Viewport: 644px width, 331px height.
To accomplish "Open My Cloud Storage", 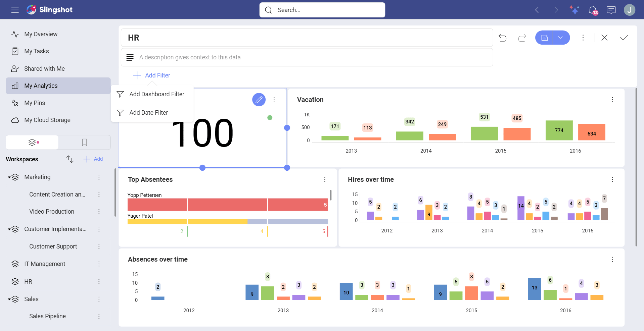I will coord(47,120).
